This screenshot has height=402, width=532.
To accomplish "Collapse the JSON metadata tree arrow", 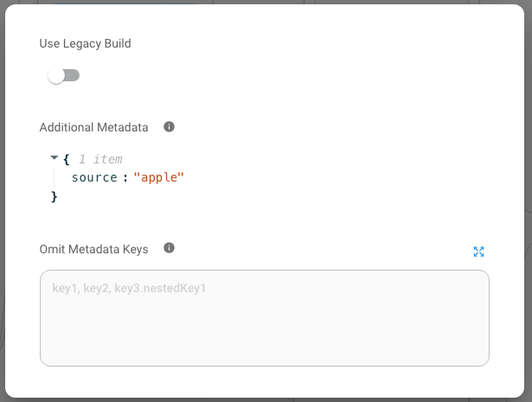I will (x=54, y=158).
